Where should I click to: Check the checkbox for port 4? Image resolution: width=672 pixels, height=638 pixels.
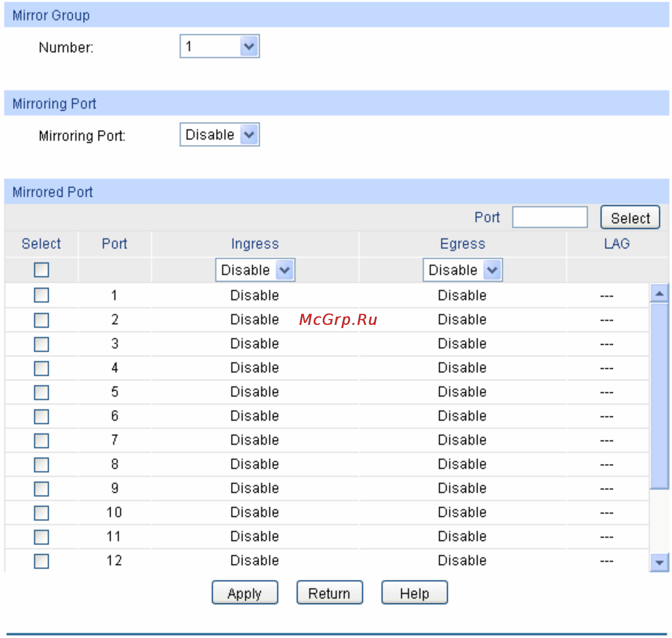pyautogui.click(x=41, y=368)
